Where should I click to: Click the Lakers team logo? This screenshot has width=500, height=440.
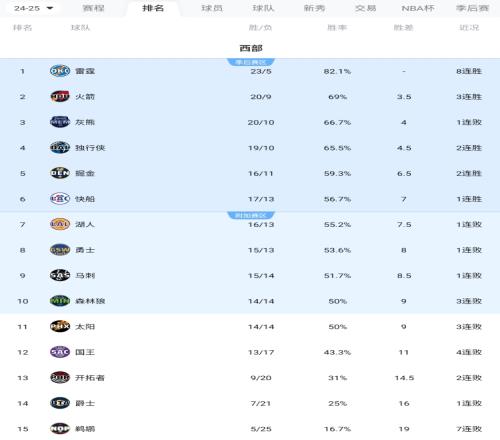click(x=60, y=224)
